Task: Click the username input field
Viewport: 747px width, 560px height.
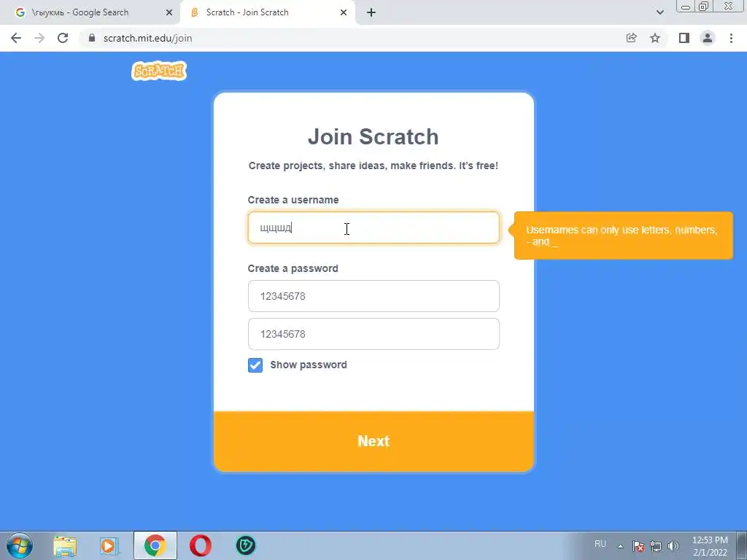Action: click(373, 227)
